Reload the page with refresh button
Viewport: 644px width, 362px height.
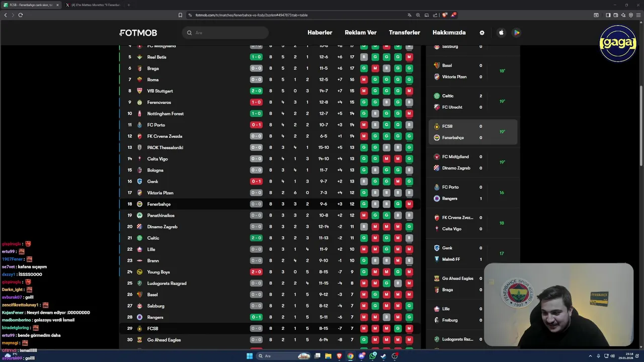click(21, 15)
